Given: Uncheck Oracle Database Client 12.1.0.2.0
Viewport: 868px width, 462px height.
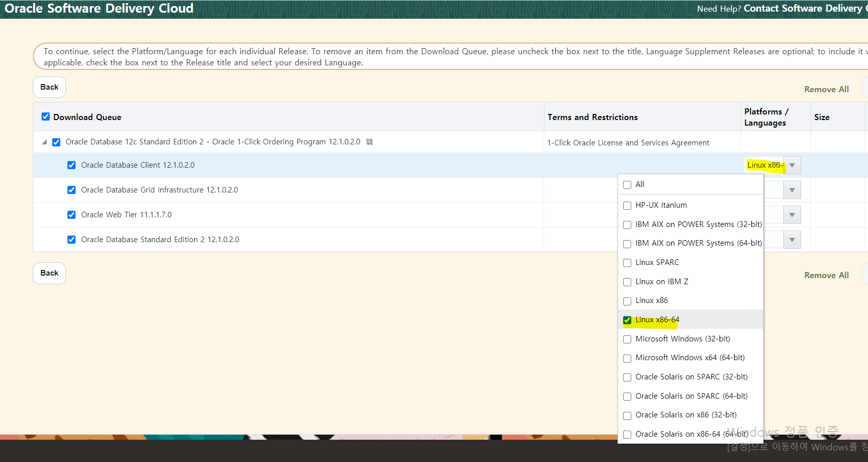Looking at the screenshot, I should tap(71, 165).
